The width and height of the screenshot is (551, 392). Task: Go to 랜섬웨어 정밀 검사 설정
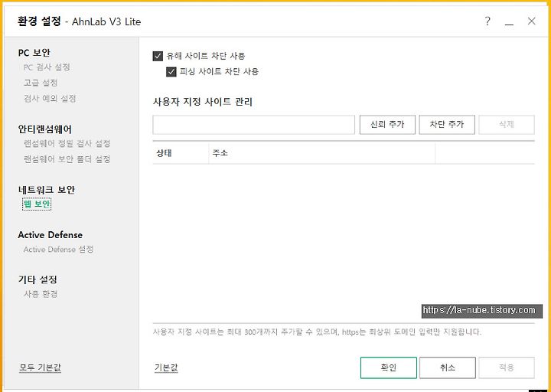[x=67, y=143]
